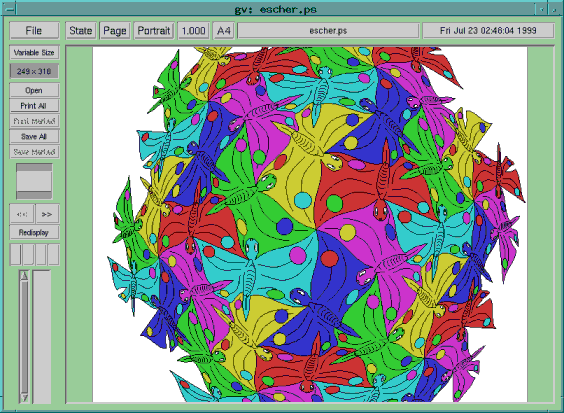This screenshot has width=564, height=413.
Task: Click the Print All button
Action: click(34, 106)
